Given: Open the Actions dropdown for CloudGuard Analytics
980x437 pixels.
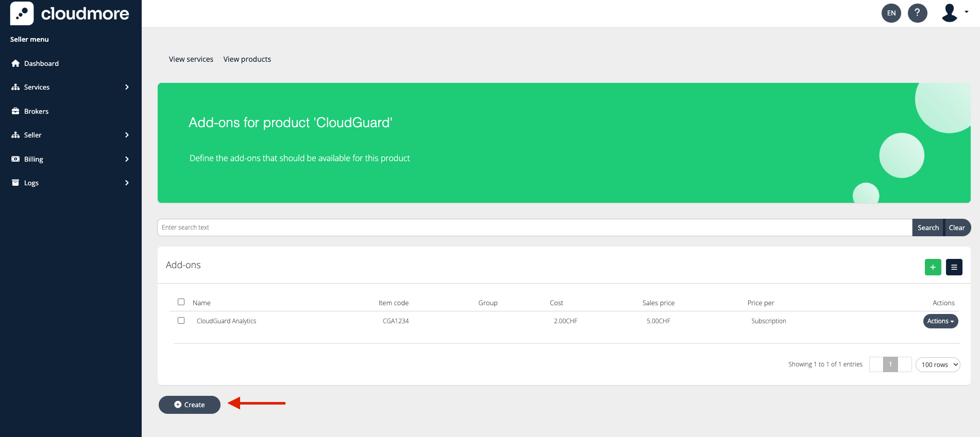Looking at the screenshot, I should pyautogui.click(x=940, y=321).
